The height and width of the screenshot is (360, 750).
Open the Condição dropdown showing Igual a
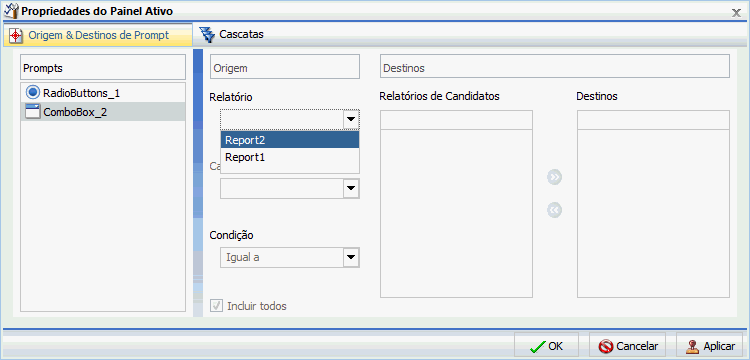289,257
